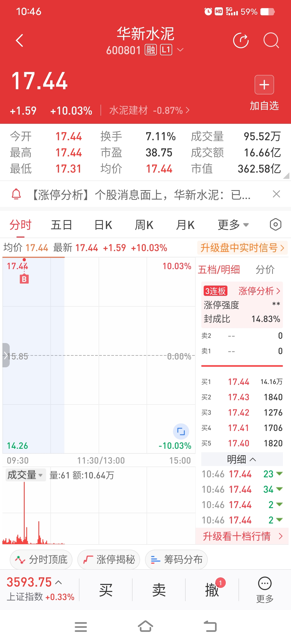Tap the 买4 bid row at 17.41
The image size is (291, 644).
(242, 428)
